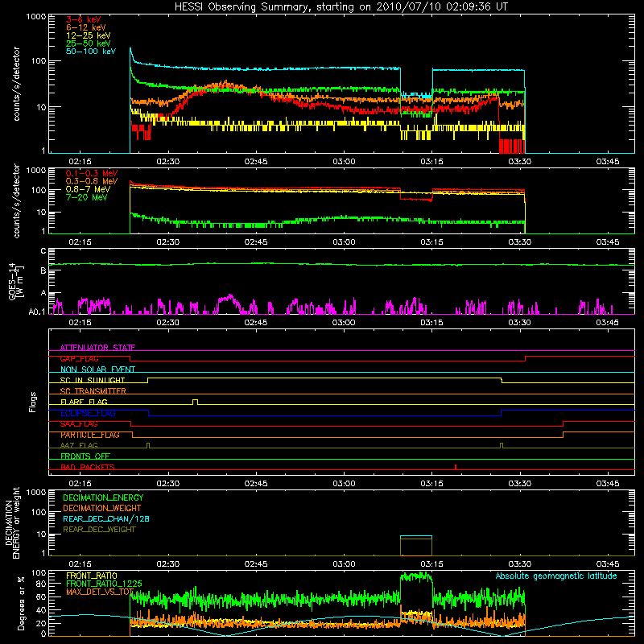Click the 0.8-7 MeV legend label
This screenshot has height=644, width=644.
click(89, 189)
